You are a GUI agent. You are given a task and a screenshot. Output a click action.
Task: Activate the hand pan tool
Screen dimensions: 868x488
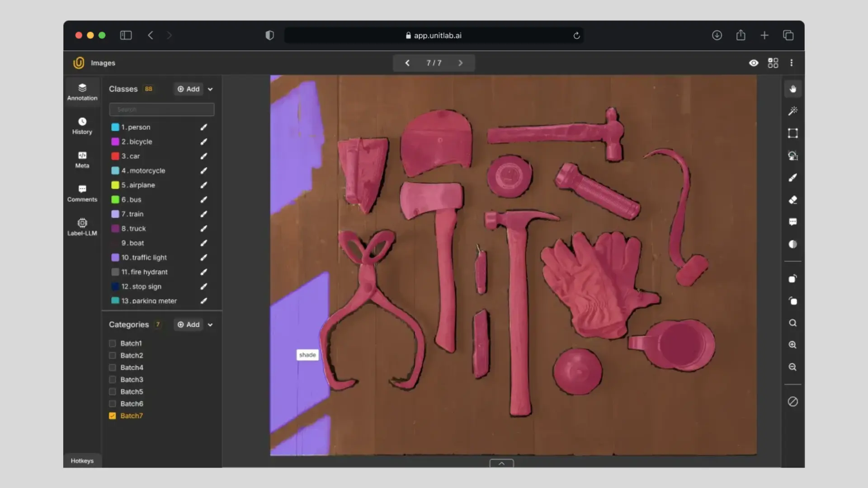coord(793,89)
